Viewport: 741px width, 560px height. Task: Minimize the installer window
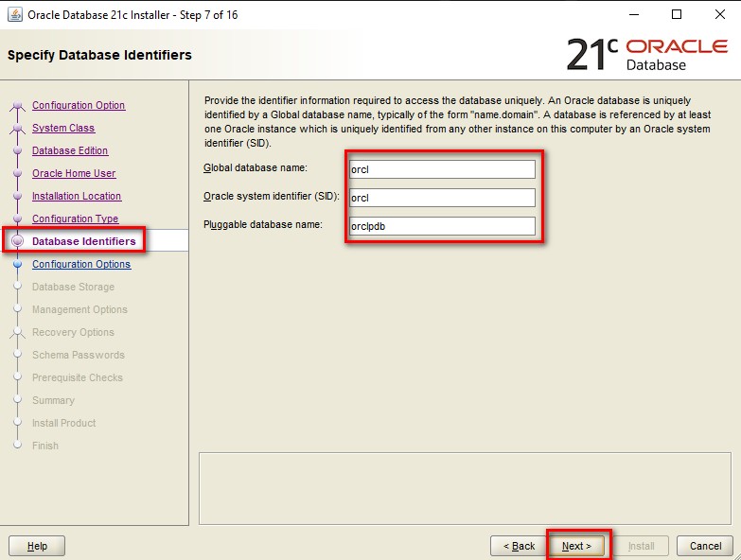click(x=634, y=14)
